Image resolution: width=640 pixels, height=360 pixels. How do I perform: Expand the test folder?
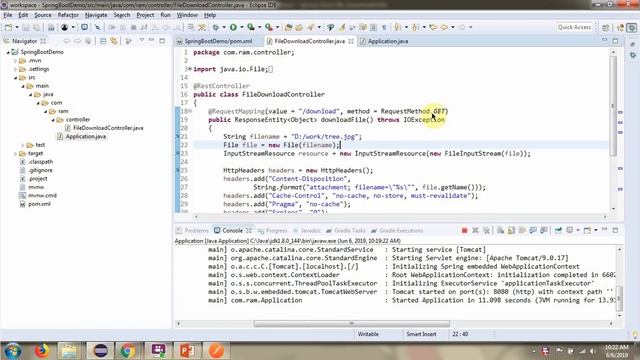23,145
